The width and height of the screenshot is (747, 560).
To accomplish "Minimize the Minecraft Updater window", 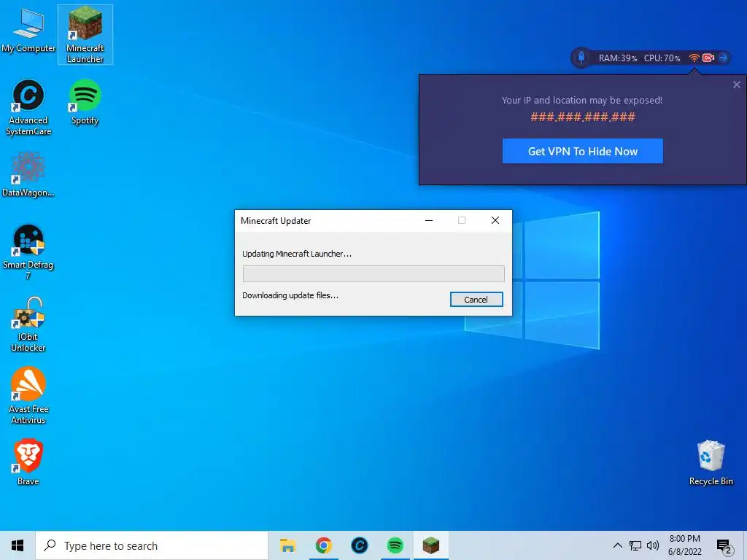I will point(429,220).
